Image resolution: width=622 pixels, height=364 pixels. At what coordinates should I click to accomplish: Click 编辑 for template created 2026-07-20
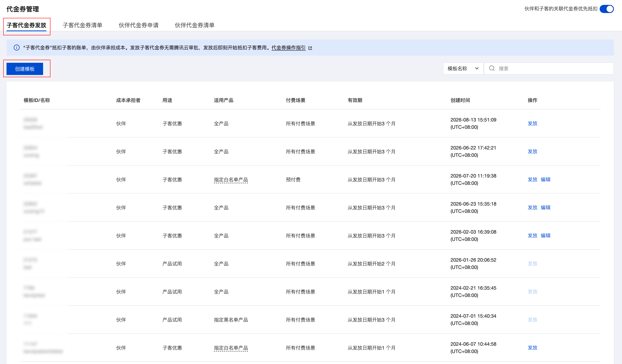coord(546,180)
